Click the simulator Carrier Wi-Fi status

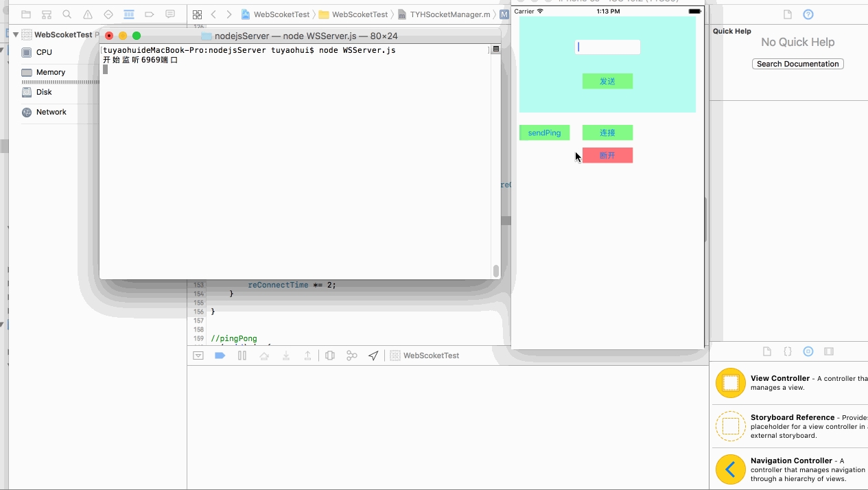click(x=528, y=11)
